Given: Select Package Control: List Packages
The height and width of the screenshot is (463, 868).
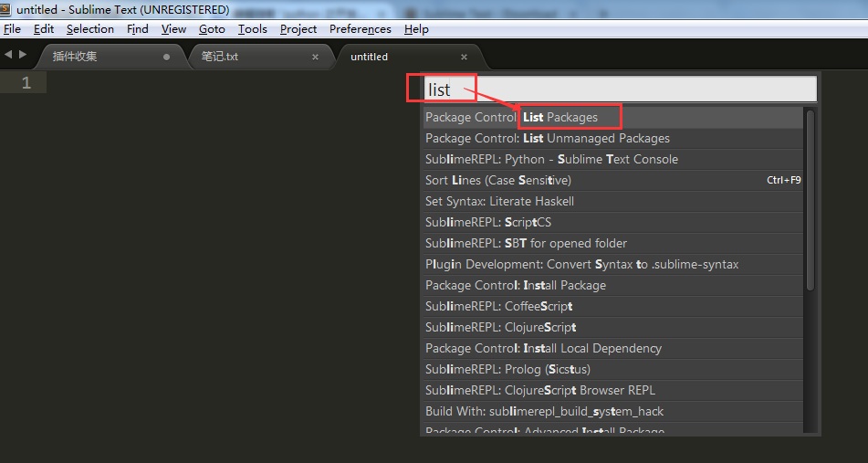Looking at the screenshot, I should click(x=612, y=118).
